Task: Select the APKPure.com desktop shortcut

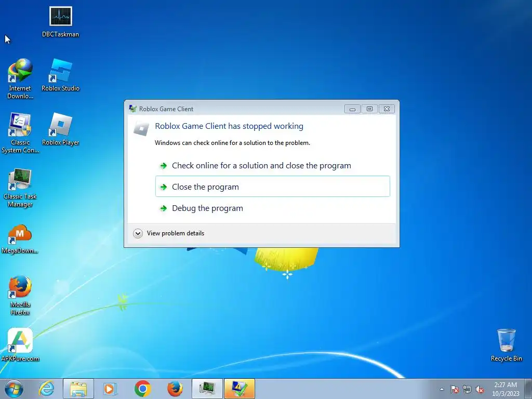Action: coord(20,345)
